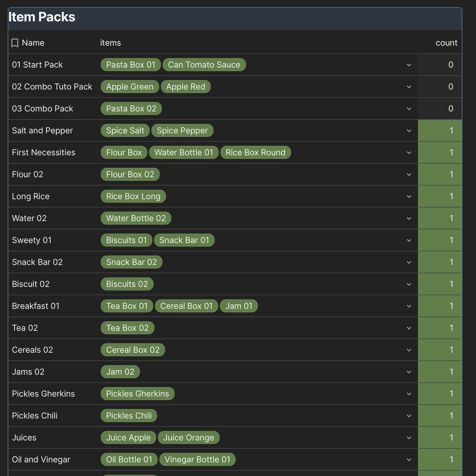Select the Pasta Box 01 tag
The width and height of the screenshot is (476, 476).
131,65
